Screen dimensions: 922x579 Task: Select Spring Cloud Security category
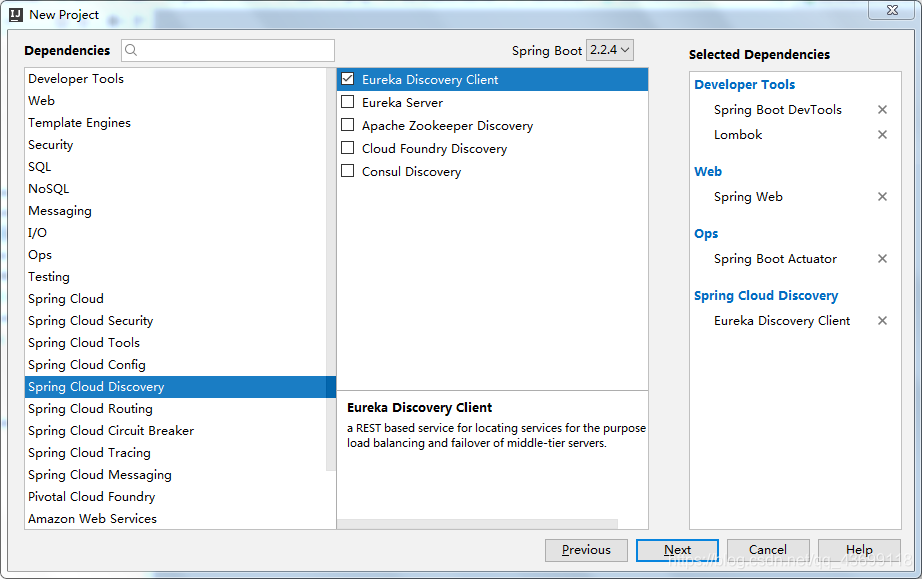click(176, 321)
